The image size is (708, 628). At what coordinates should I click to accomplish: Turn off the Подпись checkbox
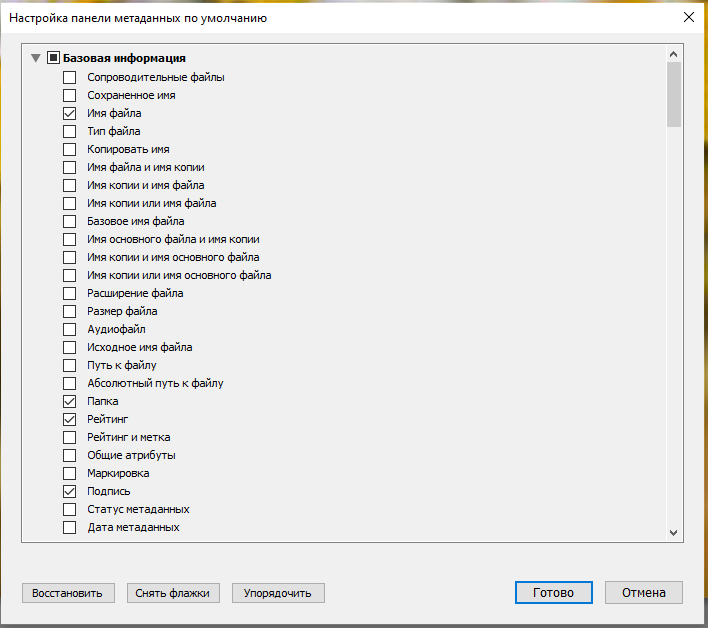(70, 491)
